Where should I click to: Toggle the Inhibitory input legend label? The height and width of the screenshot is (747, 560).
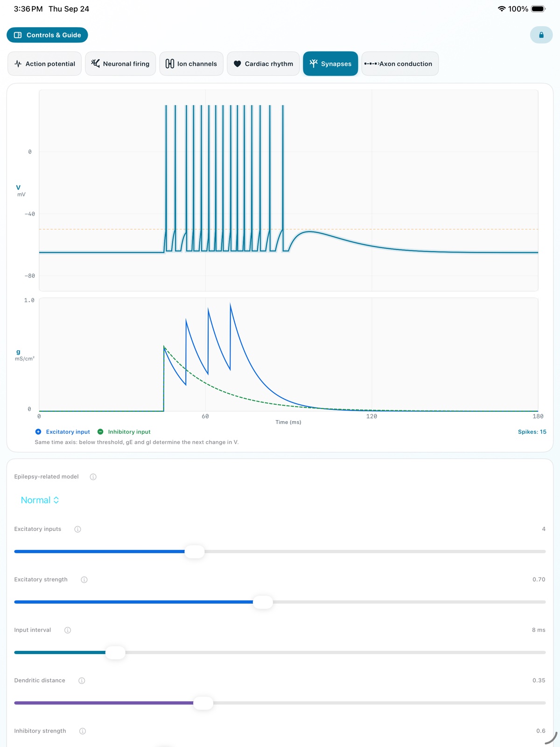[129, 432]
